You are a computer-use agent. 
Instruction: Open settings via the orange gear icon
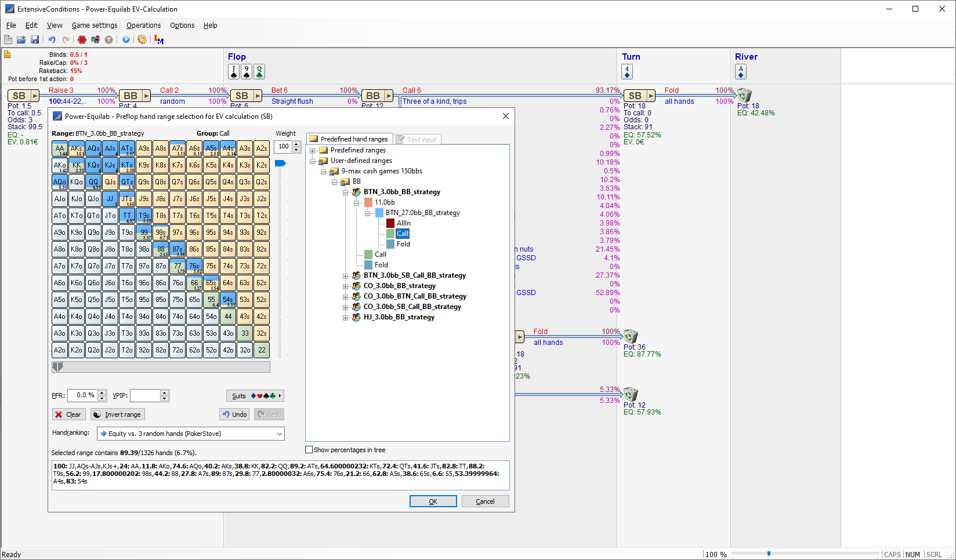click(x=142, y=39)
